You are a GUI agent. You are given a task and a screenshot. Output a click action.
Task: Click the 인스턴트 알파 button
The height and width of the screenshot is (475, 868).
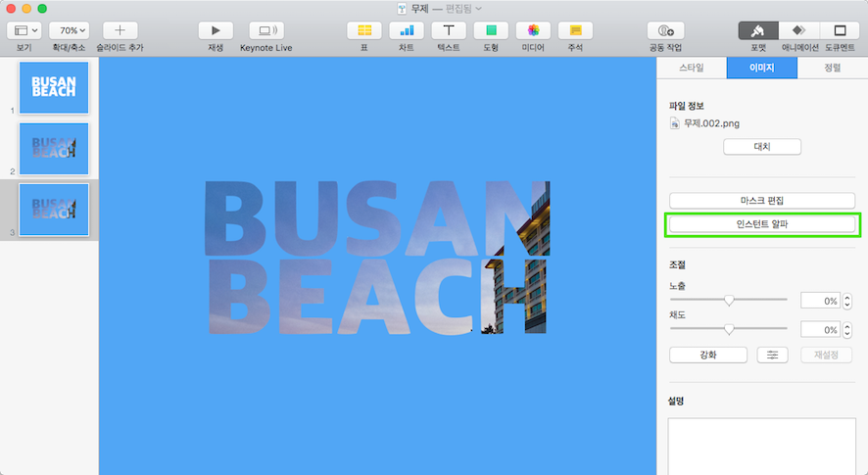762,224
